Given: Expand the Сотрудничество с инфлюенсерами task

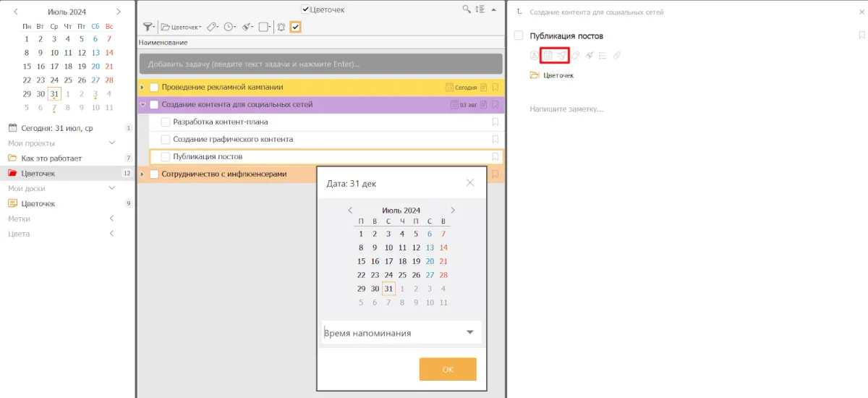Looking at the screenshot, I should (142, 174).
